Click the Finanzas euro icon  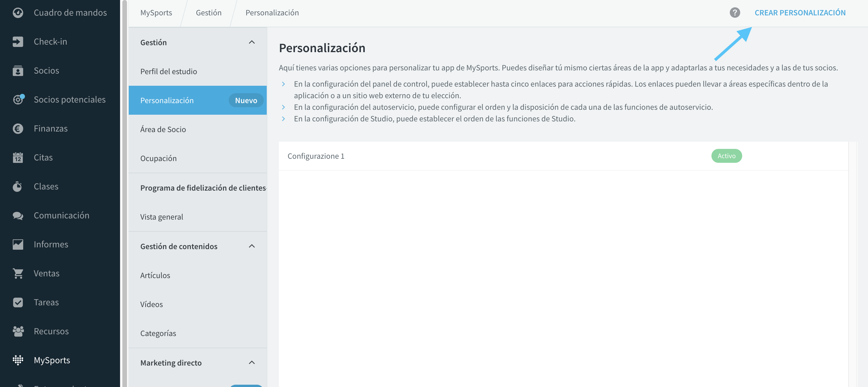[18, 128]
